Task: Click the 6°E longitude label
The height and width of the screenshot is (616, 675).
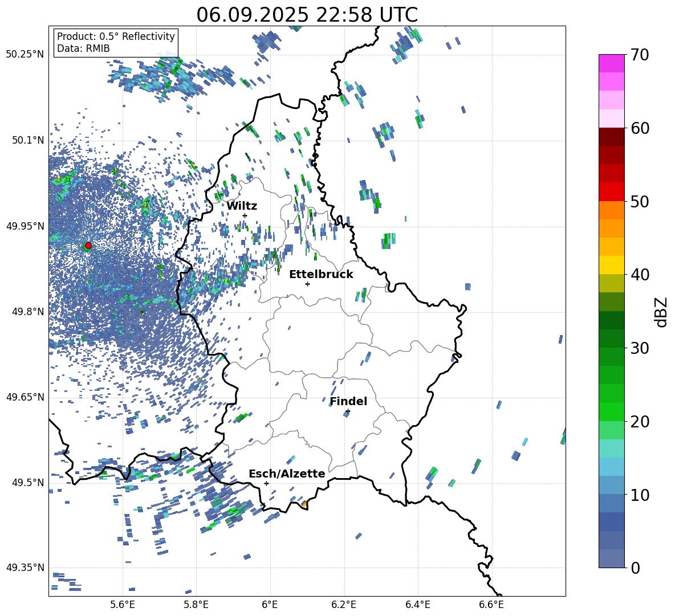Action: 270,605
